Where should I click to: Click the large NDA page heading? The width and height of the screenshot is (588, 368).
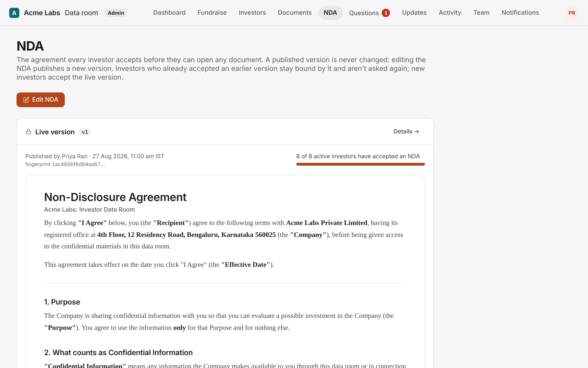click(x=30, y=46)
